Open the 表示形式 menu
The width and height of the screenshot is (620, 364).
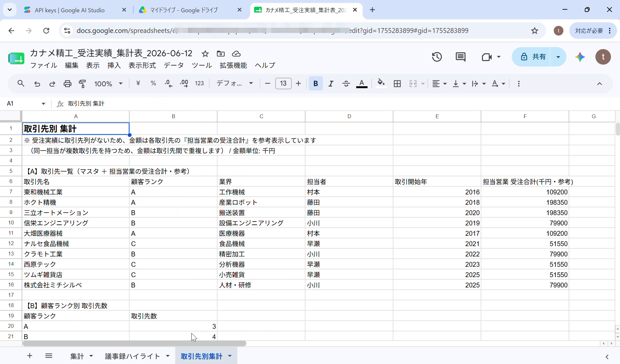coord(142,65)
